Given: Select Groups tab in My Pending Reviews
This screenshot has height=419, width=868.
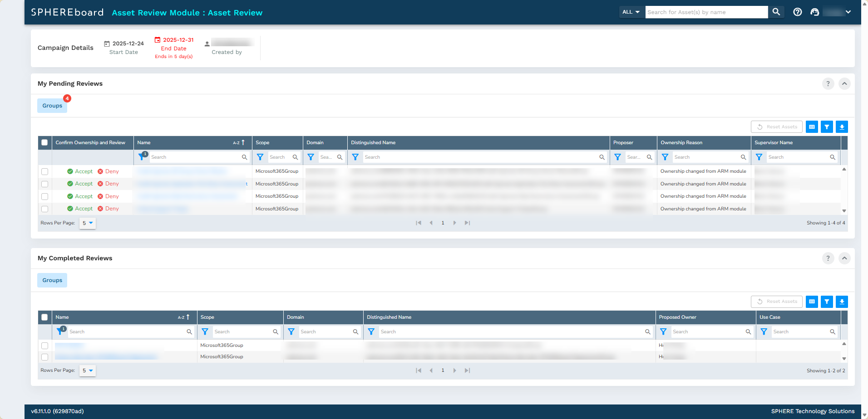Looking at the screenshot, I should click(x=52, y=106).
